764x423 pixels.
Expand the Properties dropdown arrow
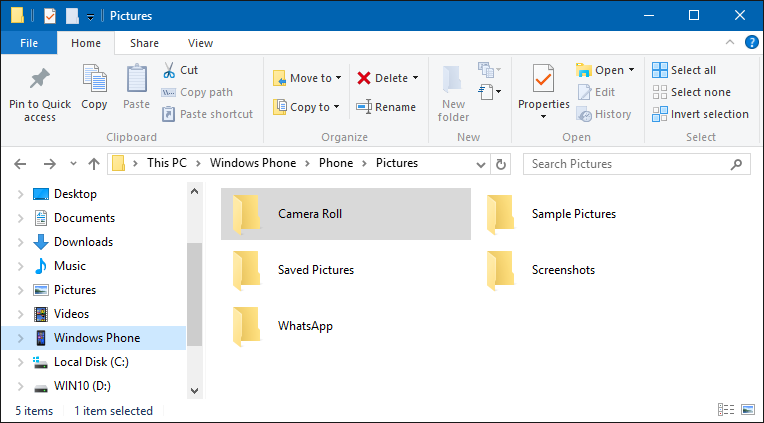coord(543,117)
